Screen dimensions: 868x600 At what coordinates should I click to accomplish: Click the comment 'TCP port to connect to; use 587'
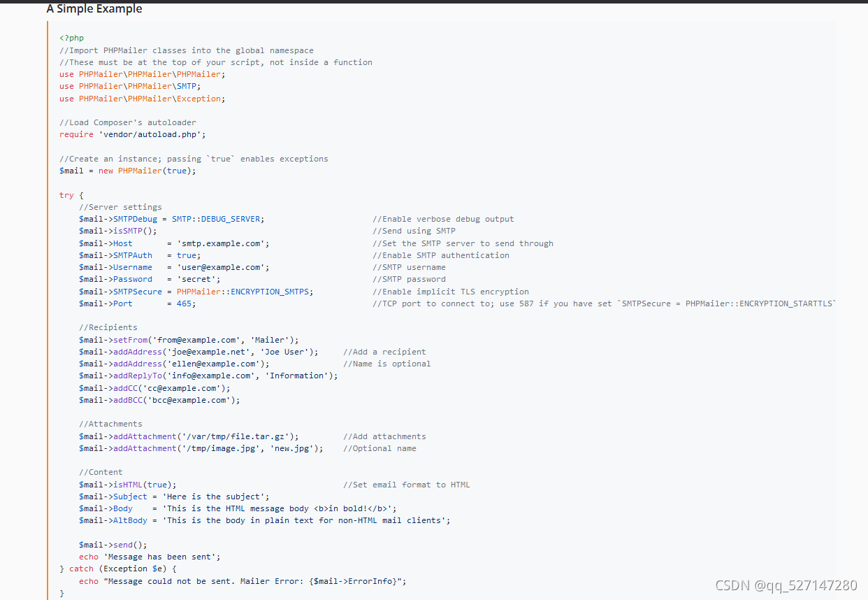tap(605, 303)
